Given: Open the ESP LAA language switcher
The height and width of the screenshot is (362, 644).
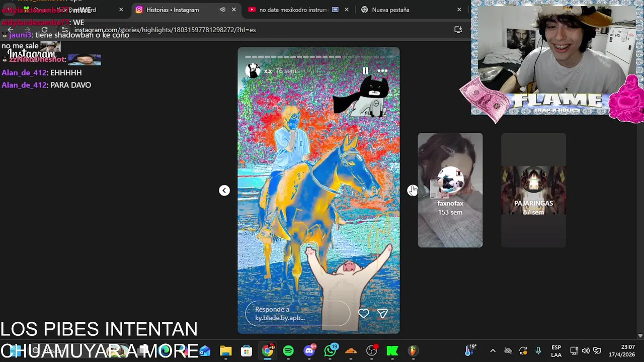Looking at the screenshot, I should click(x=556, y=351).
